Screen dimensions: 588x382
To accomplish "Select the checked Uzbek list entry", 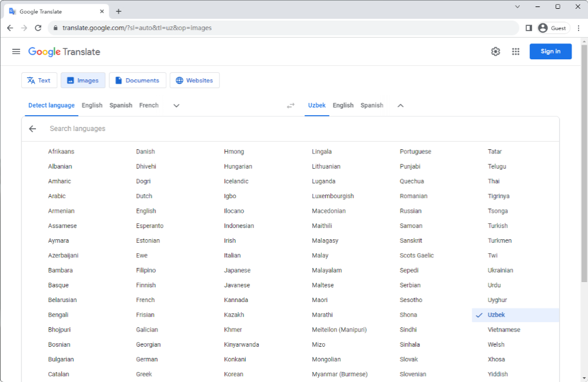I will (x=515, y=315).
